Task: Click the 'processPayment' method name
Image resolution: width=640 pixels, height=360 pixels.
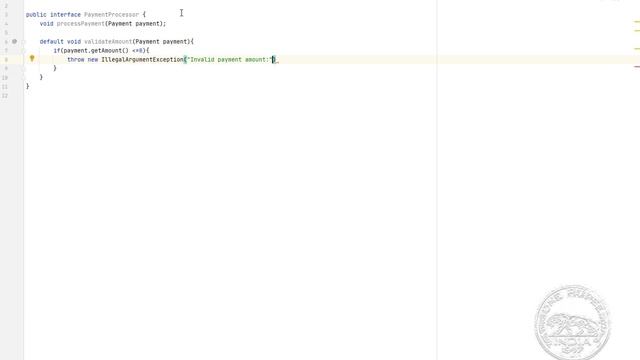Action: pyautogui.click(x=80, y=24)
